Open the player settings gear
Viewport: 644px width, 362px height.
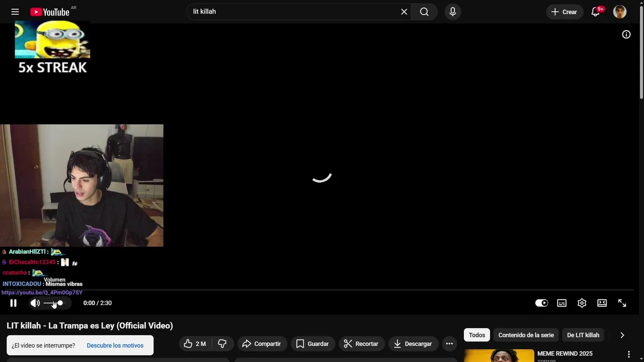click(x=582, y=303)
